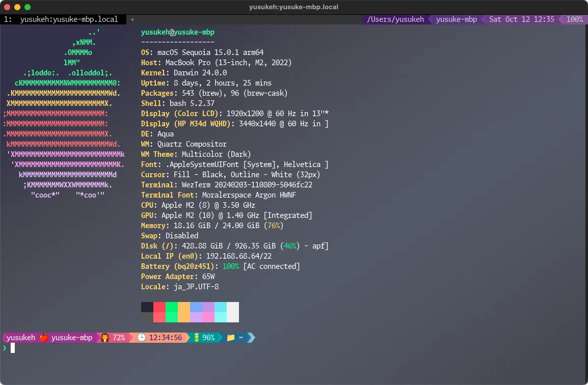Click the DE: Aqua line
This screenshot has height=385, width=588.
157,134
